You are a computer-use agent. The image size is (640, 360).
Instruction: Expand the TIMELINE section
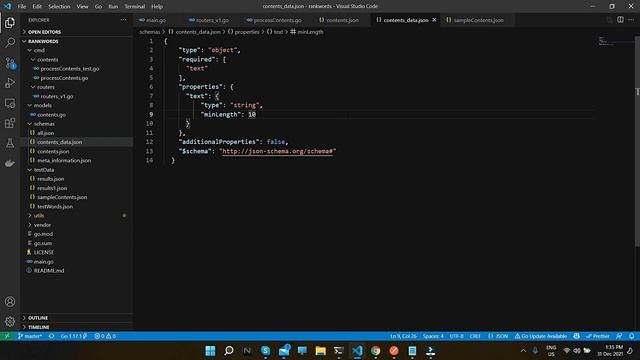click(x=77, y=327)
